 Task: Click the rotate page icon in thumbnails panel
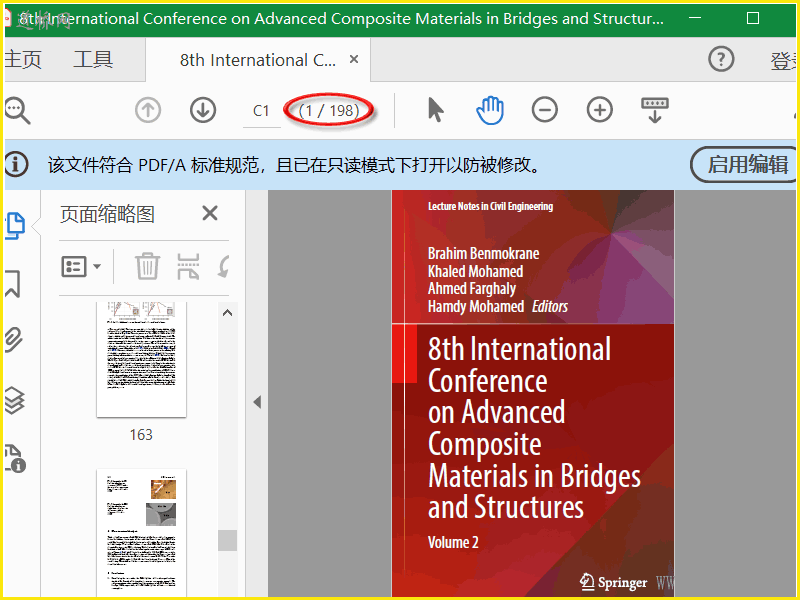(x=223, y=266)
